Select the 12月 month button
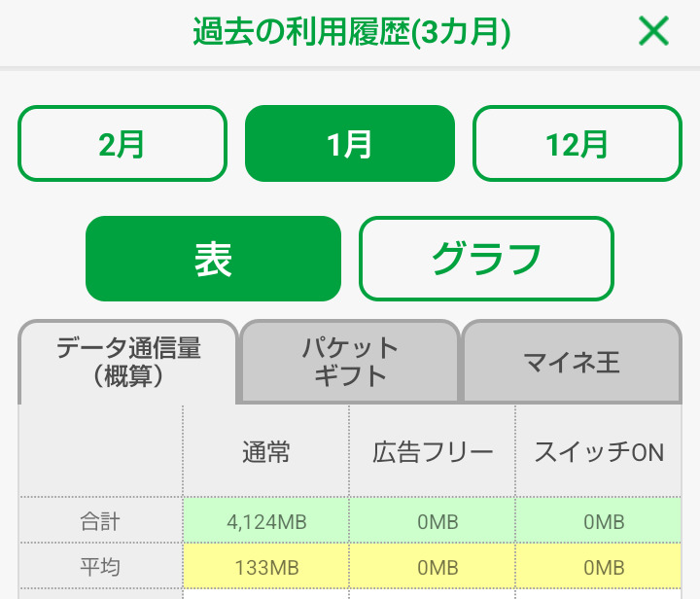 (577, 144)
